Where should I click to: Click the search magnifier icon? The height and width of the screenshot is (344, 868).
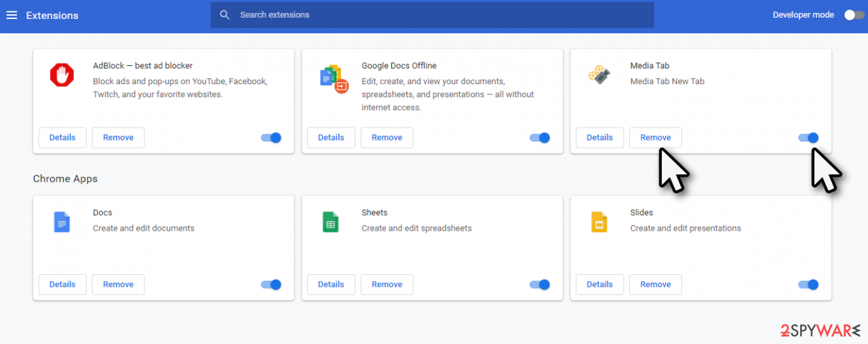[225, 15]
